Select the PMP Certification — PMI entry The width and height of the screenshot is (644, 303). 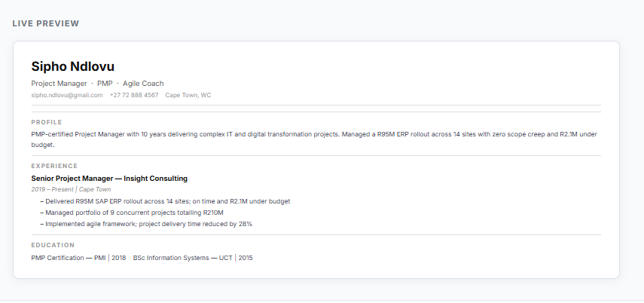pos(78,258)
